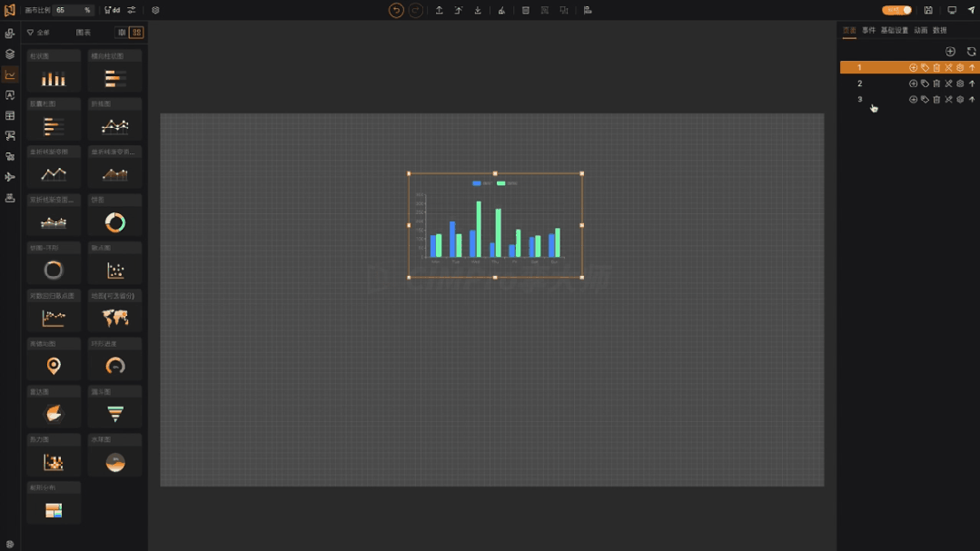Screen dimensions: 980x551
Task: Click the clear brush icon in toolbar
Action: pos(501,10)
